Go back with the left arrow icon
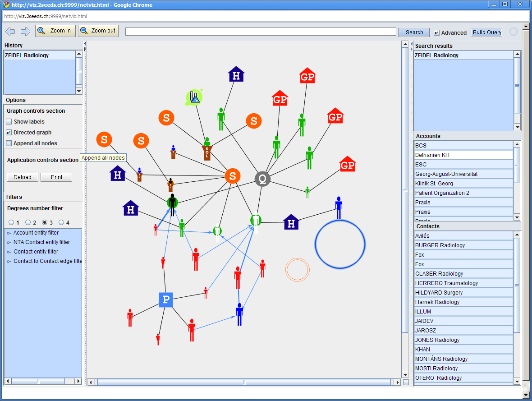This screenshot has width=532, height=401. click(10, 32)
